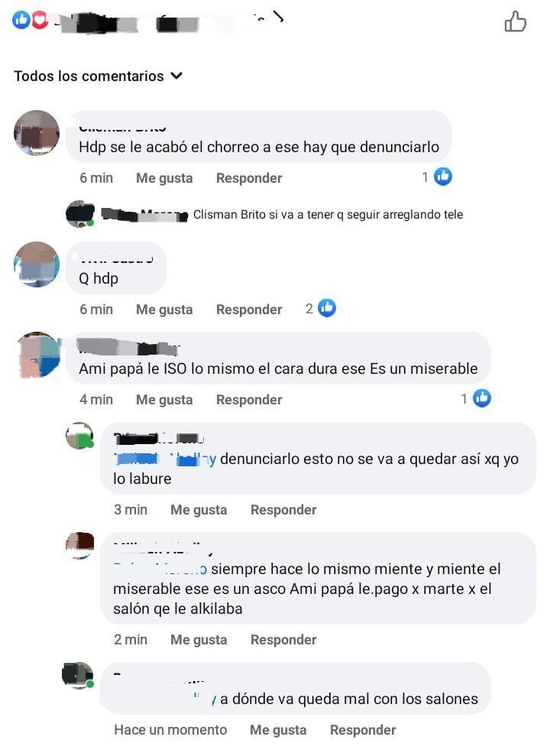
Task: Click the like count icon beside 'Q hdp' comment
Action: [x=326, y=308]
